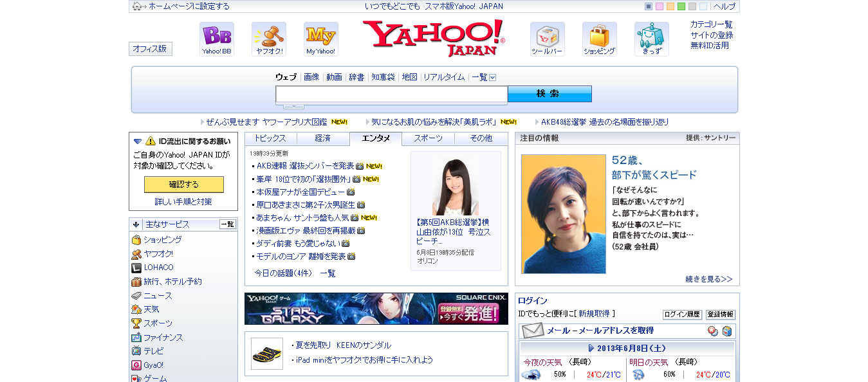Open the Yahoo! BB icon
The width and height of the screenshot is (868, 382).
tap(217, 39)
